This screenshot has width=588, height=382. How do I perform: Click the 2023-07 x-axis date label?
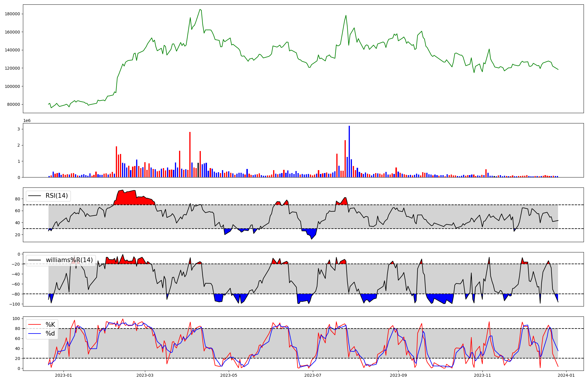click(x=313, y=375)
